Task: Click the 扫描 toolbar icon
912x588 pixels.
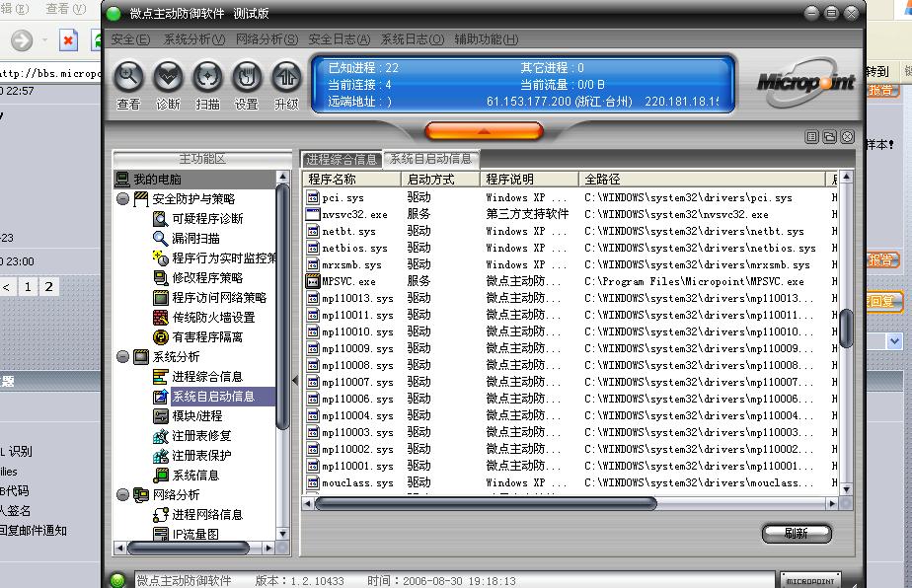Action: 207,77
